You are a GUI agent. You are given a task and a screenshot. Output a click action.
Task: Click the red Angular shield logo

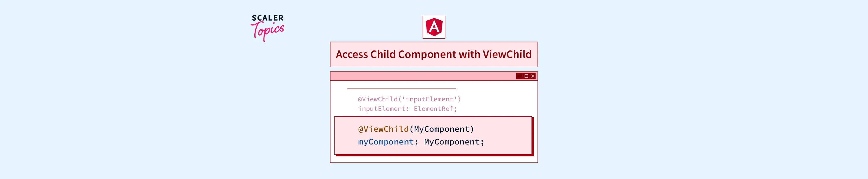coord(434,27)
